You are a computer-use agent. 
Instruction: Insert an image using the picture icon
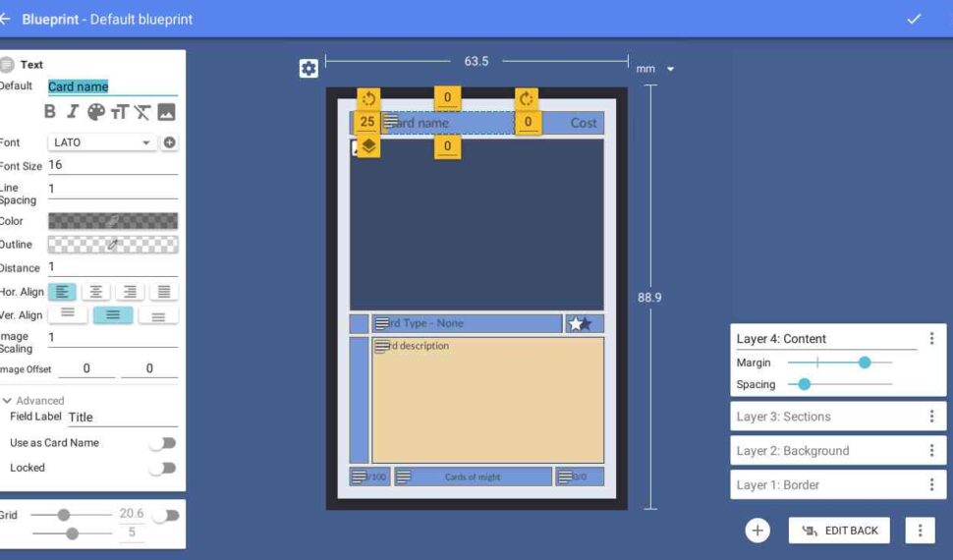pos(166,112)
